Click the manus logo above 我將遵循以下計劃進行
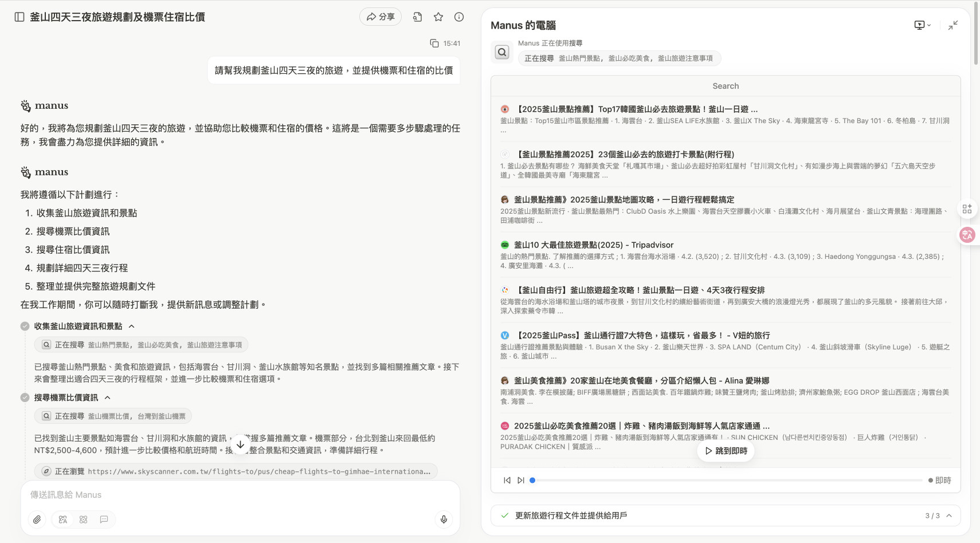Viewport: 980px width, 543px height. point(45,172)
